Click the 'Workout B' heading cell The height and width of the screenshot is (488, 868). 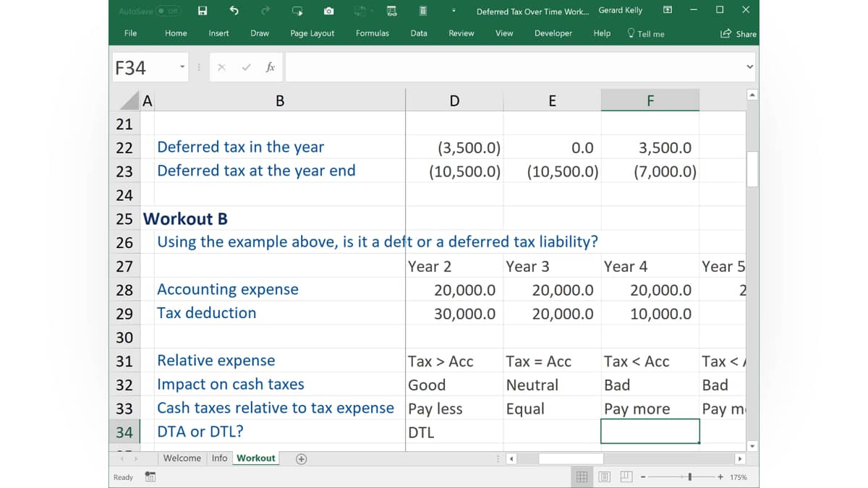(185, 218)
